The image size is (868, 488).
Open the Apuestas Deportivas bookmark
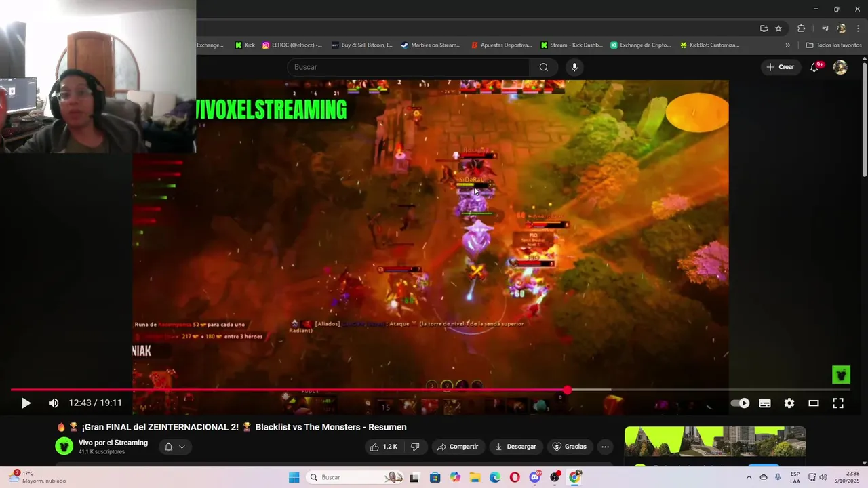500,45
